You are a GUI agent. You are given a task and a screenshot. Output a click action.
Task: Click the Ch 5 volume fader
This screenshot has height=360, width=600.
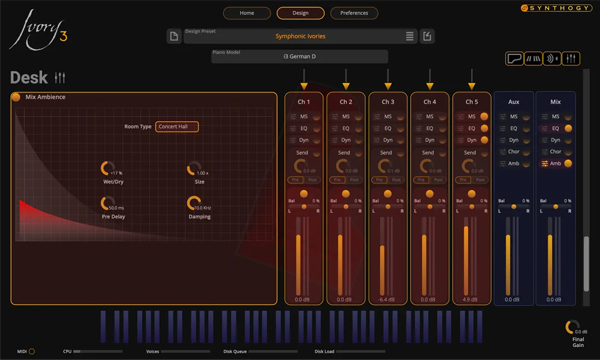[466, 256]
